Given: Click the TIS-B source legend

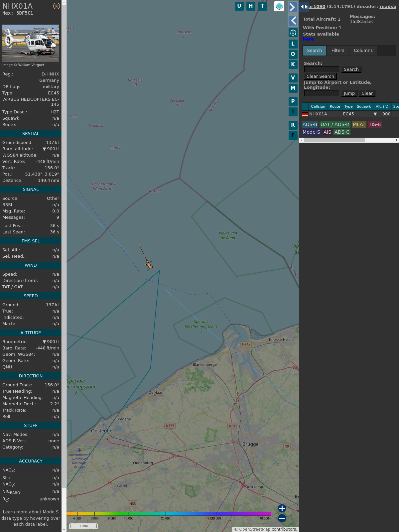Looking at the screenshot, I should tap(375, 124).
